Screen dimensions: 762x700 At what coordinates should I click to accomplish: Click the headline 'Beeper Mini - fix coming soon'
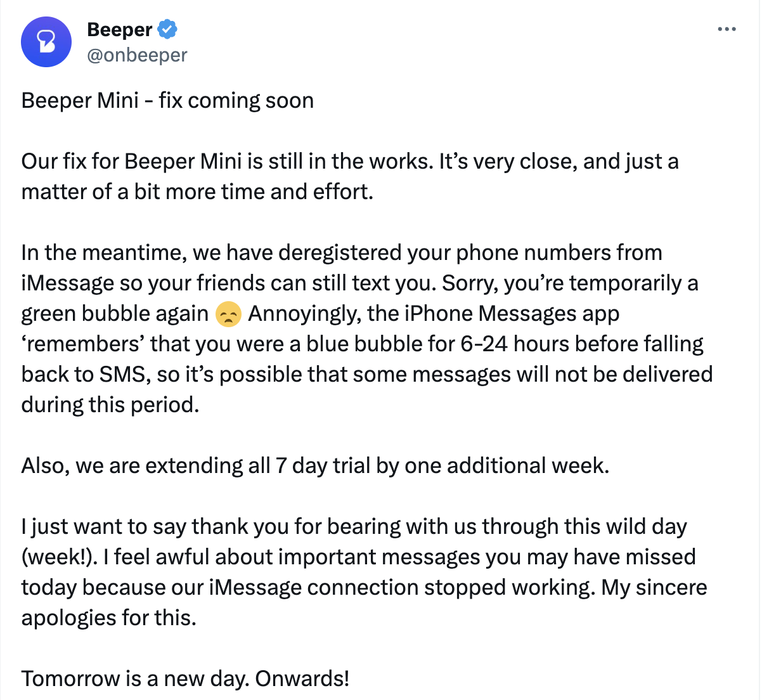167,100
